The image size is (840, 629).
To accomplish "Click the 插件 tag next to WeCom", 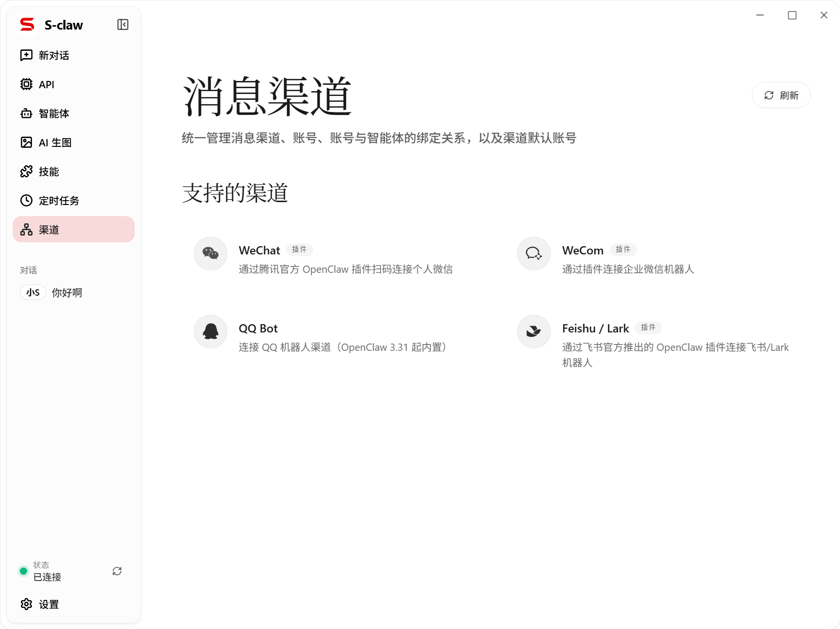I will click(x=623, y=250).
